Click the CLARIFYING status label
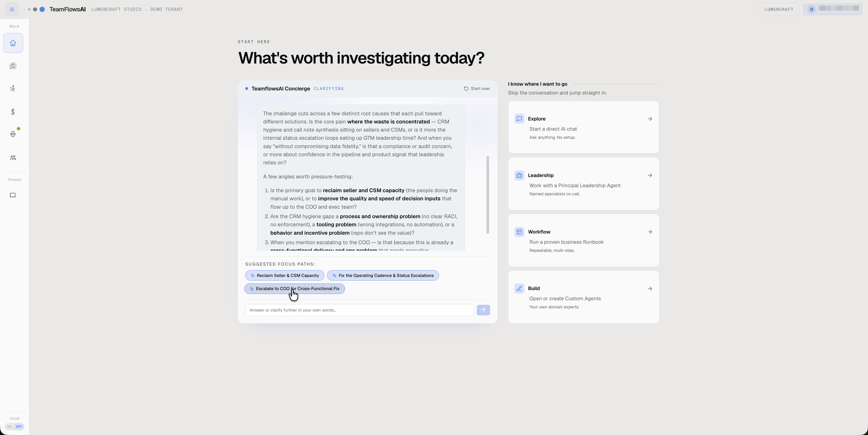868x435 pixels. click(328, 89)
